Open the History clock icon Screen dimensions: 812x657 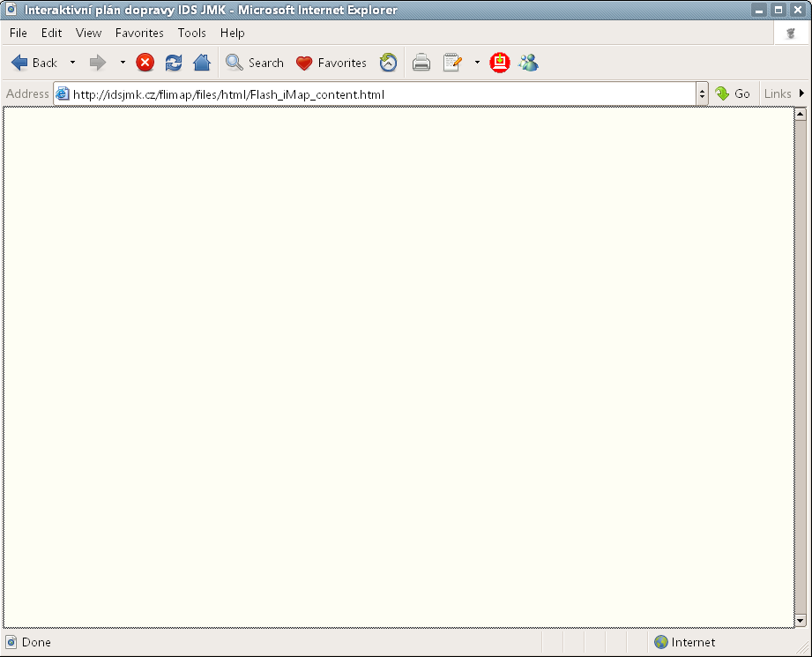(x=388, y=63)
